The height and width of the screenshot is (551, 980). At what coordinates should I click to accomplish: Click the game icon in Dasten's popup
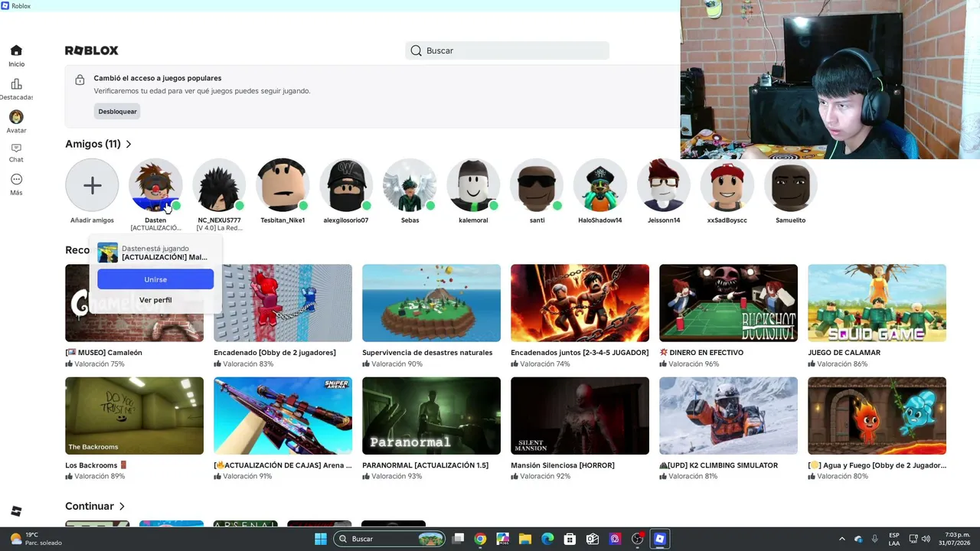tap(107, 253)
